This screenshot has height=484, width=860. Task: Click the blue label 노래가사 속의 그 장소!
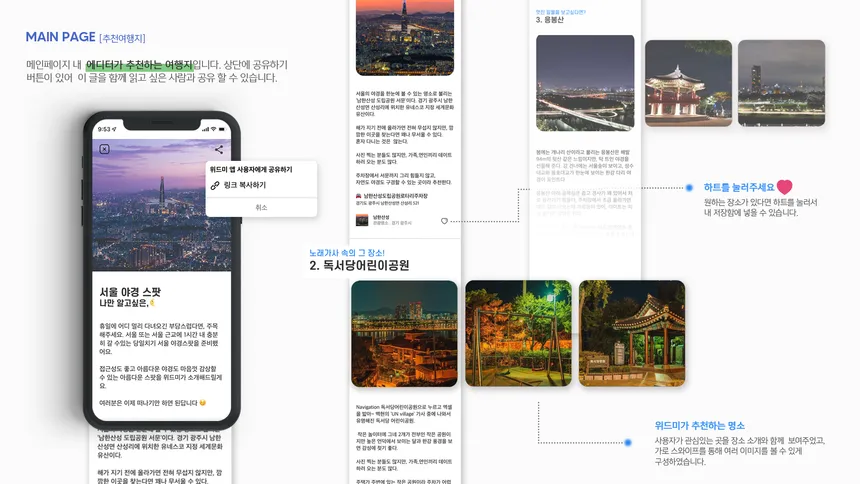347,252
